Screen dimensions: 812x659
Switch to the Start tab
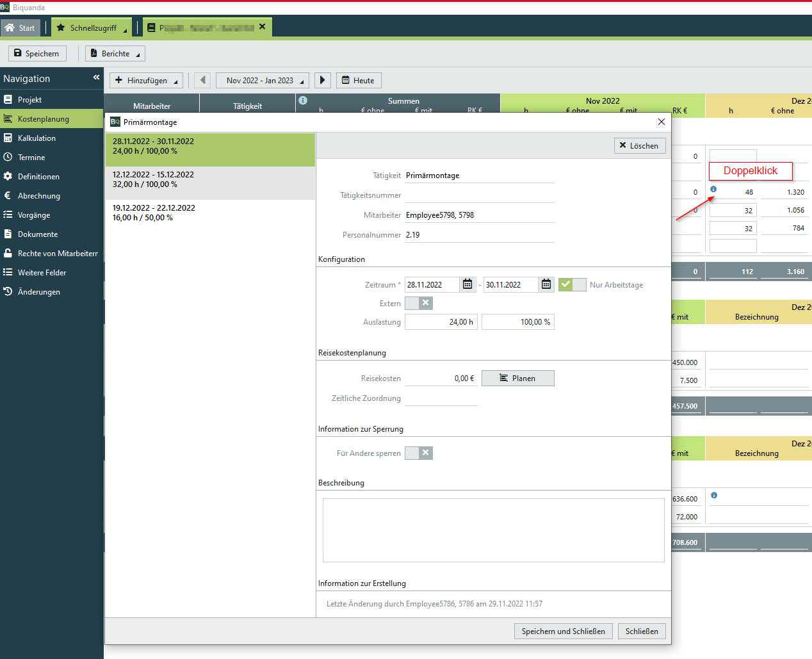[20, 28]
